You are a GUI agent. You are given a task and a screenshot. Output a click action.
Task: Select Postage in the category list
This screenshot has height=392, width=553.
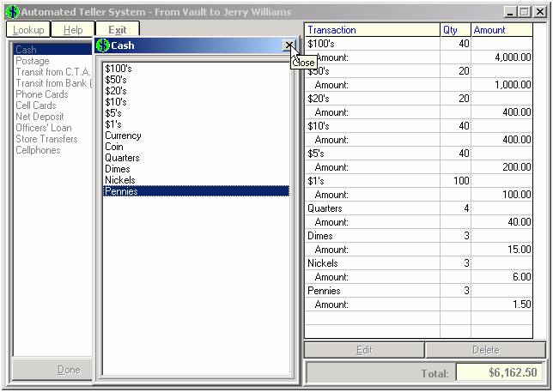33,61
